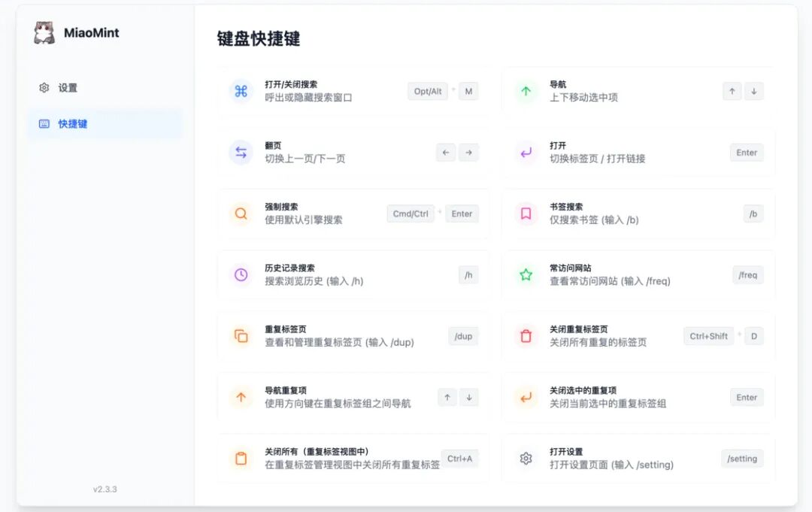Click the 打开/关闭搜索 title
This screenshot has height=512, width=812.
pyautogui.click(x=291, y=84)
